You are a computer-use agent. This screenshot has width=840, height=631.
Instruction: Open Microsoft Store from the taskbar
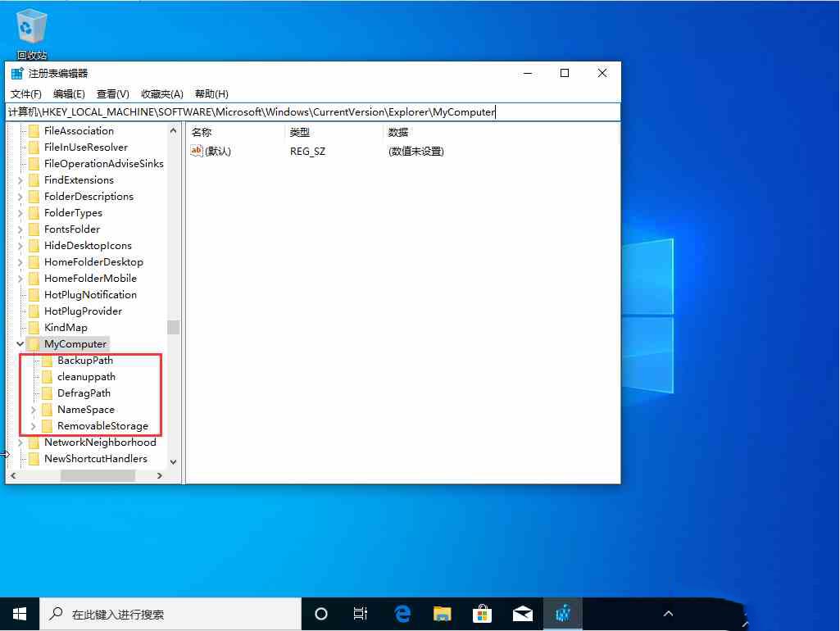(482, 614)
